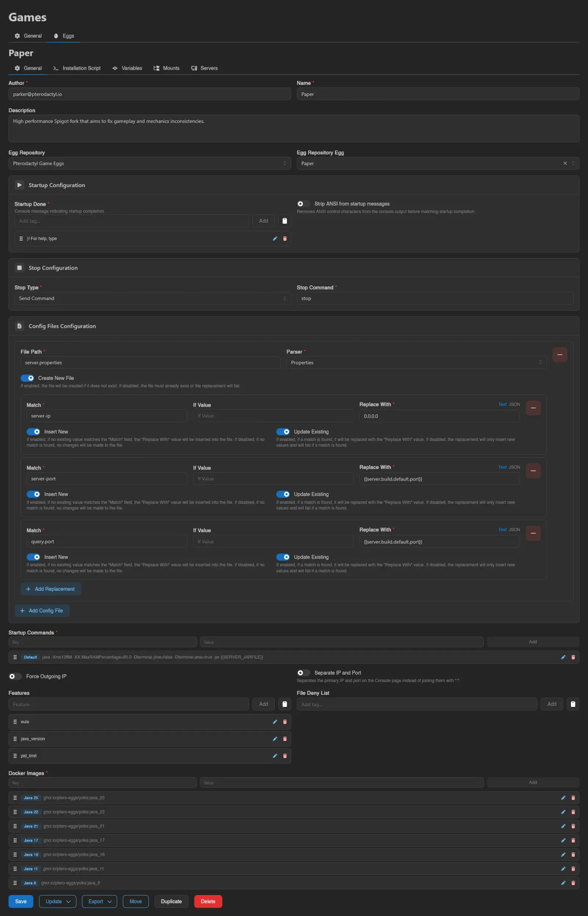Remove the query.port replacement entry
588x916 pixels.
(533, 533)
